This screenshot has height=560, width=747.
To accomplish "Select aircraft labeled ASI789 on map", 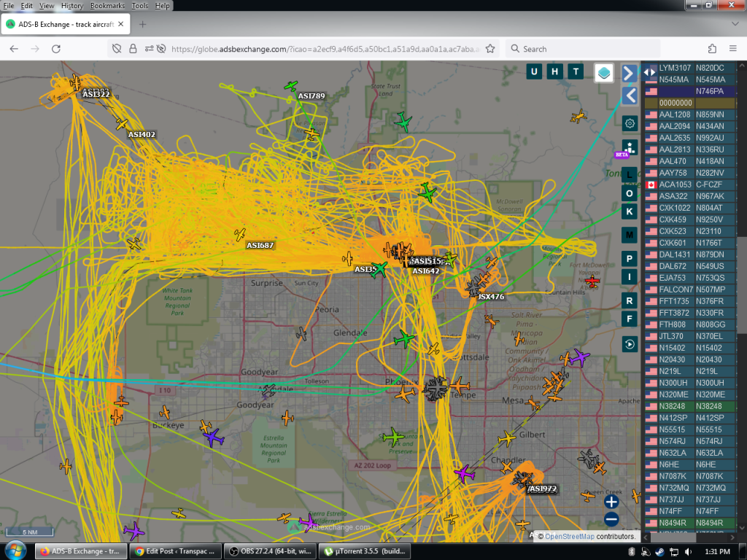I will [x=290, y=86].
